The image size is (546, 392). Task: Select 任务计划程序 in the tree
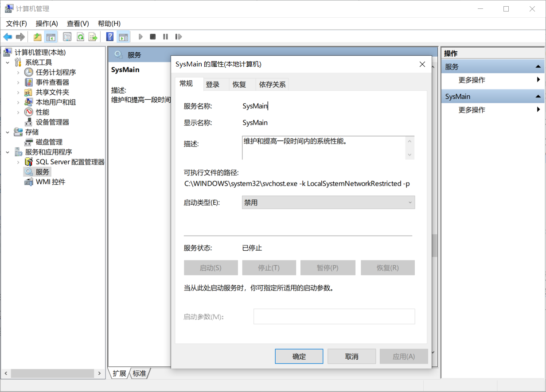pos(56,72)
